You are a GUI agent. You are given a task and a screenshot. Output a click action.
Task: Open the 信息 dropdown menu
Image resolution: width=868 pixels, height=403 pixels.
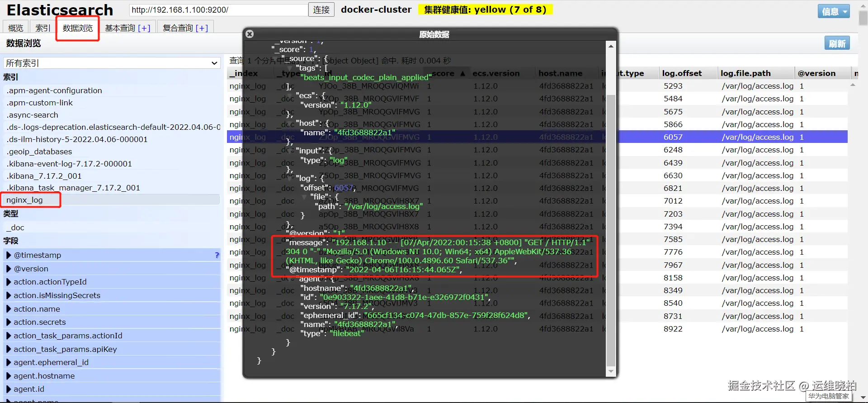pos(834,11)
